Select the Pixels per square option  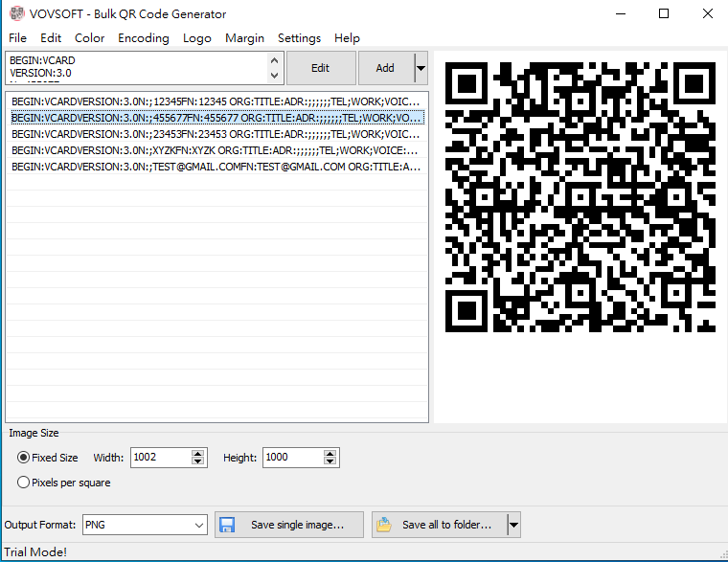23,483
